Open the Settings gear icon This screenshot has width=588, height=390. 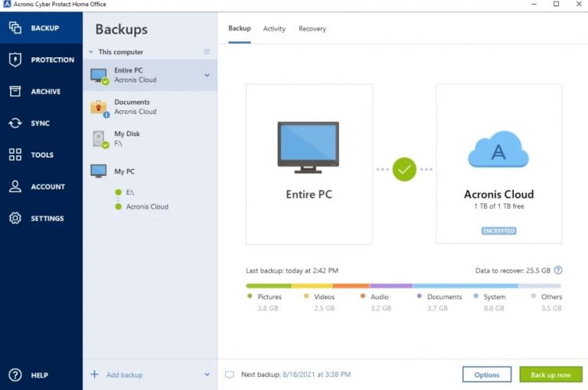click(x=15, y=218)
